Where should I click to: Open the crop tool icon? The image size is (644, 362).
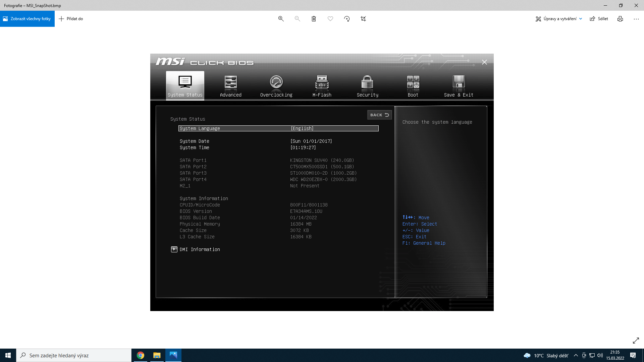coord(363,19)
